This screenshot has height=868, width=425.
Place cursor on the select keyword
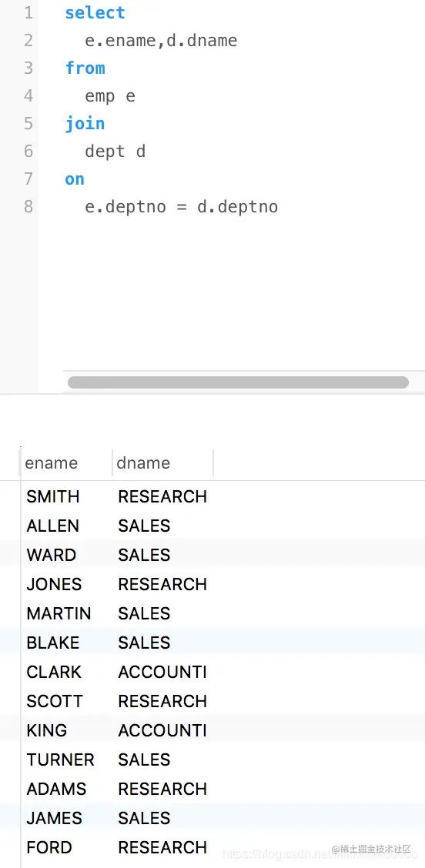tap(95, 13)
